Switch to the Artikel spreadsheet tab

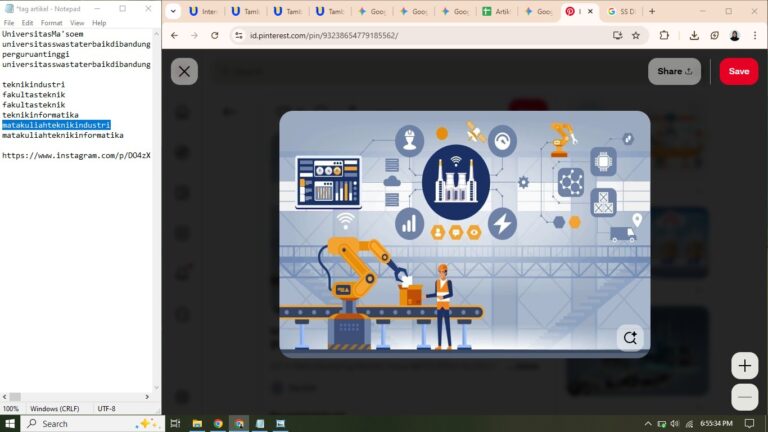(x=499, y=11)
